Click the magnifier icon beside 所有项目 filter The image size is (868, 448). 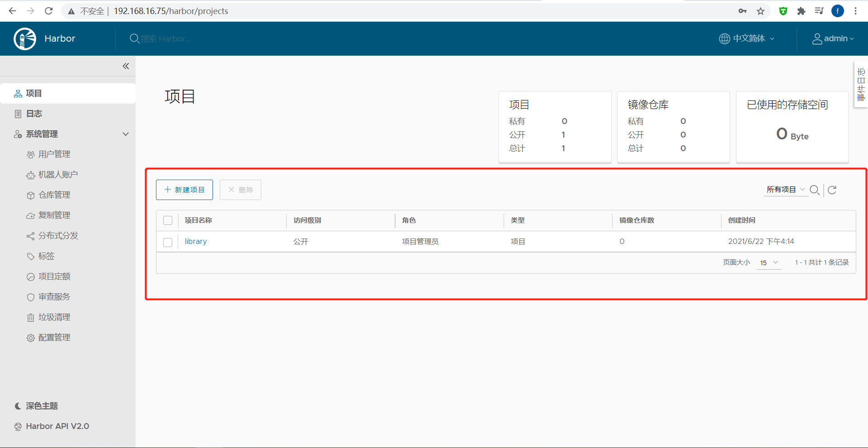point(815,190)
